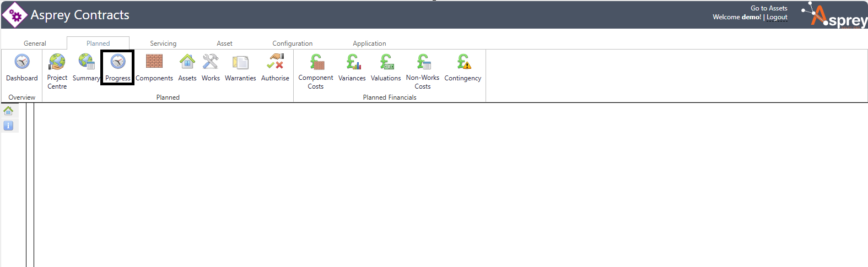
Task: Open Project Centre from the ribbon
Action: (57, 62)
